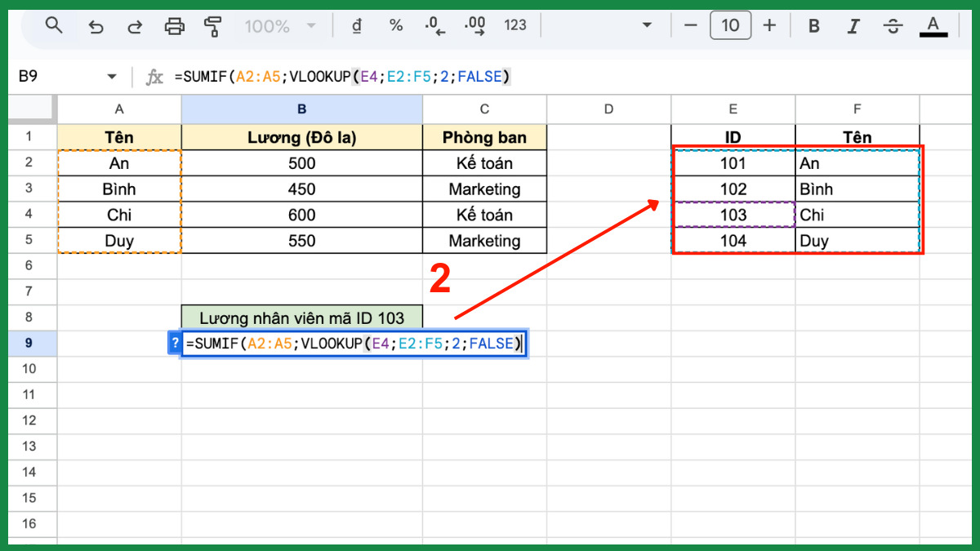The width and height of the screenshot is (980, 551).
Task: Open the 123 number format menu
Action: pyautogui.click(x=515, y=25)
